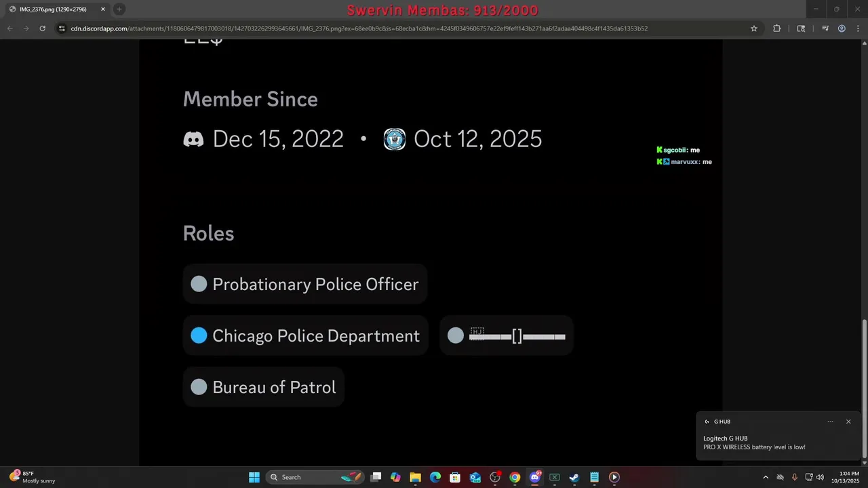Click sgcobii chat message
The width and height of the screenshot is (868, 488).
point(678,150)
